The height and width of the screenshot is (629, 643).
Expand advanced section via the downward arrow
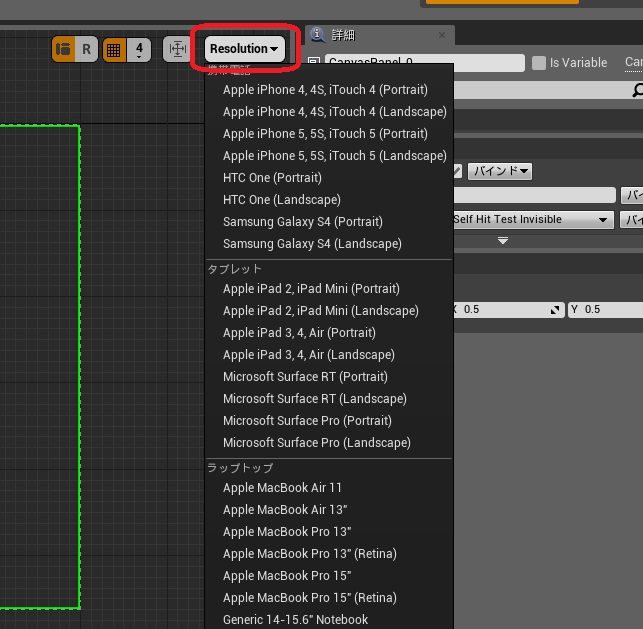[x=503, y=241]
